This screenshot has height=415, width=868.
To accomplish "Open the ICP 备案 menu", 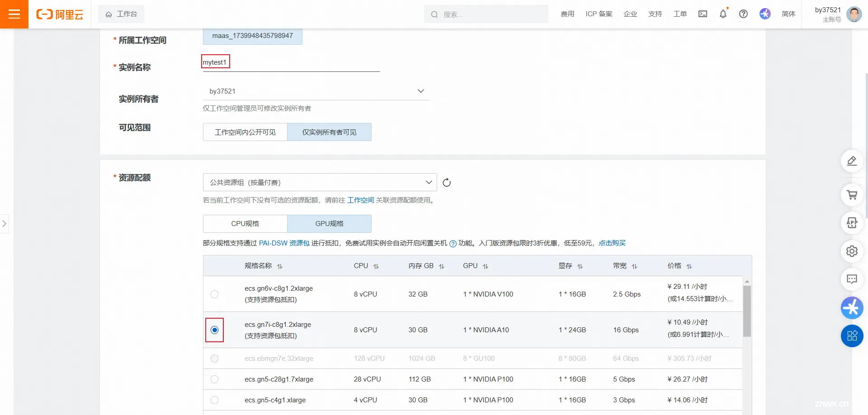I will [x=599, y=14].
